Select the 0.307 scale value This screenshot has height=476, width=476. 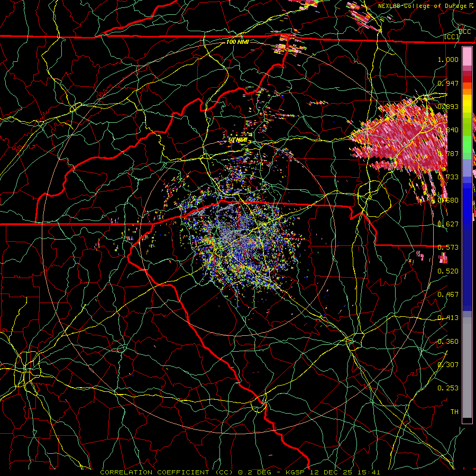point(448,365)
